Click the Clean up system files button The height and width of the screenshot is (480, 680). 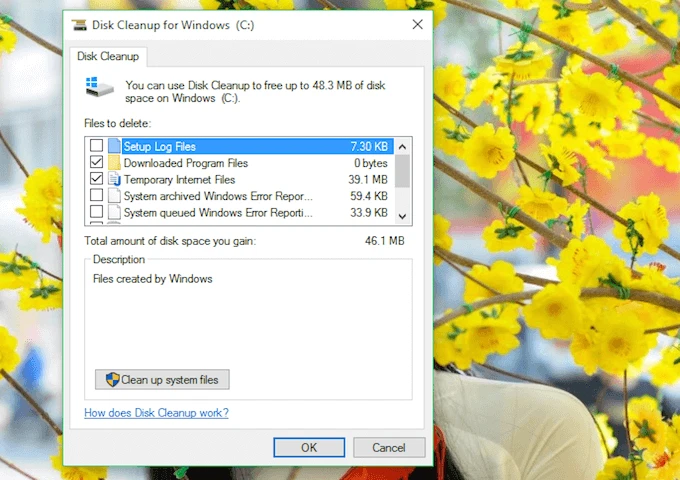(162, 379)
